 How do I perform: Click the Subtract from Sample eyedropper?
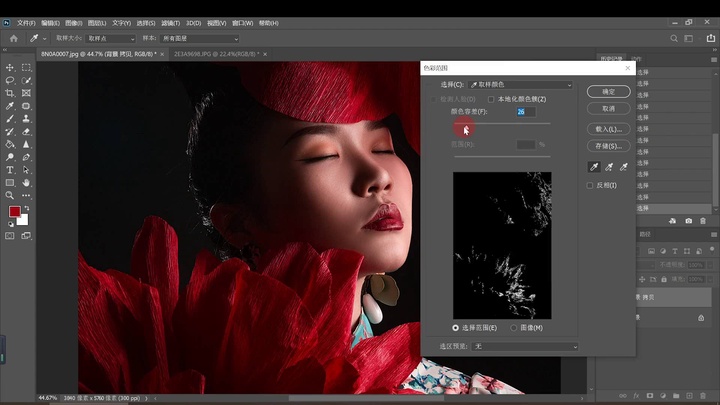pos(623,167)
